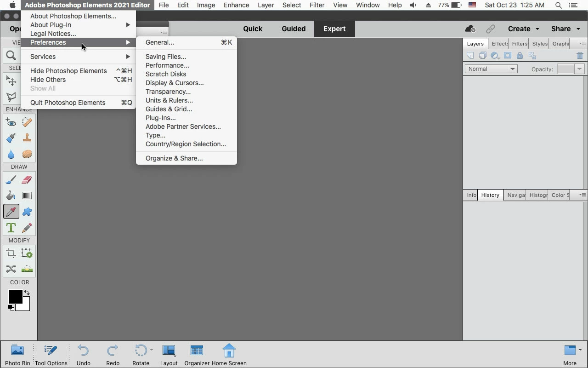Select the Brush tool
The height and width of the screenshot is (368, 588).
(x=11, y=180)
